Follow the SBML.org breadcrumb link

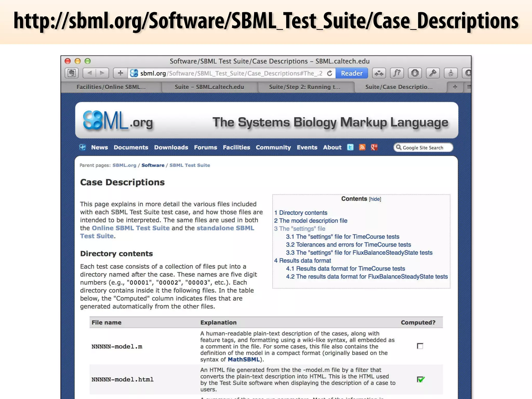[x=124, y=165]
